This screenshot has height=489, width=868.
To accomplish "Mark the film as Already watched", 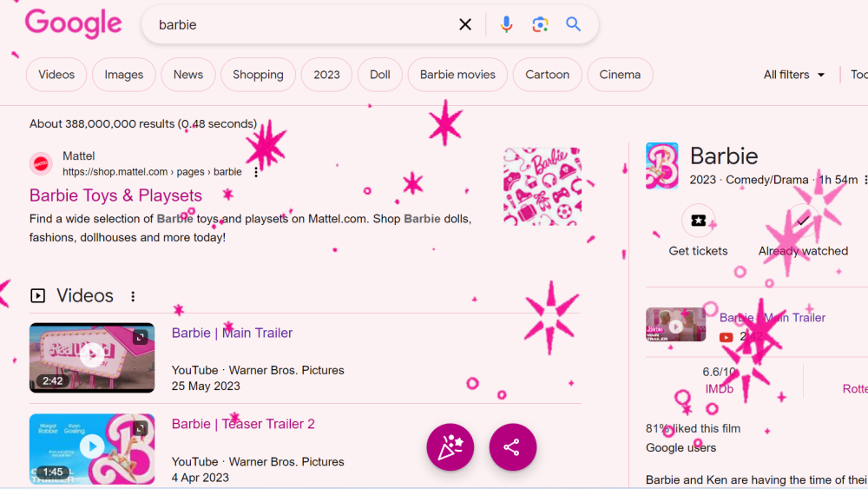I will click(x=803, y=221).
